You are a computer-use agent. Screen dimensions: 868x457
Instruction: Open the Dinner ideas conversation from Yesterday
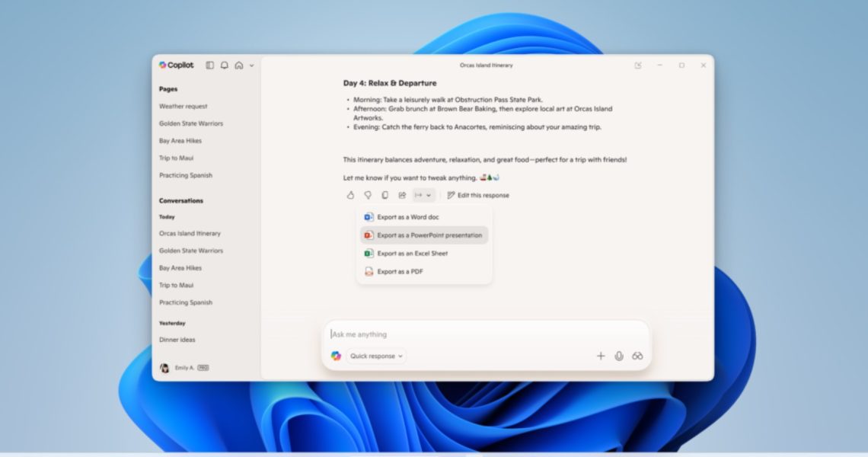[177, 340]
